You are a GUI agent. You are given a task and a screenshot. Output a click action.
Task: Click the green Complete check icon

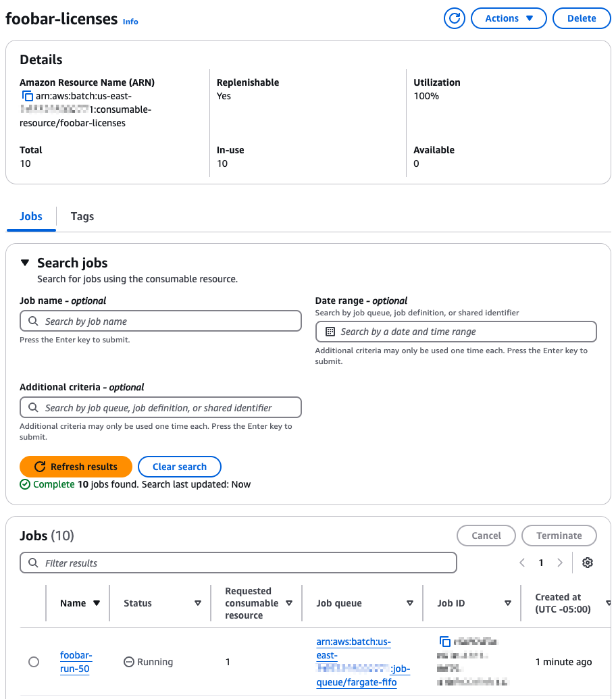point(26,484)
